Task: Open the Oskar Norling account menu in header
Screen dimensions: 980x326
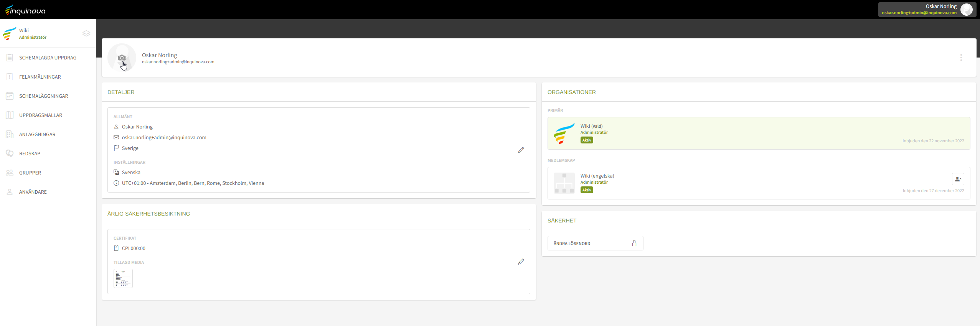Action: coord(927,10)
